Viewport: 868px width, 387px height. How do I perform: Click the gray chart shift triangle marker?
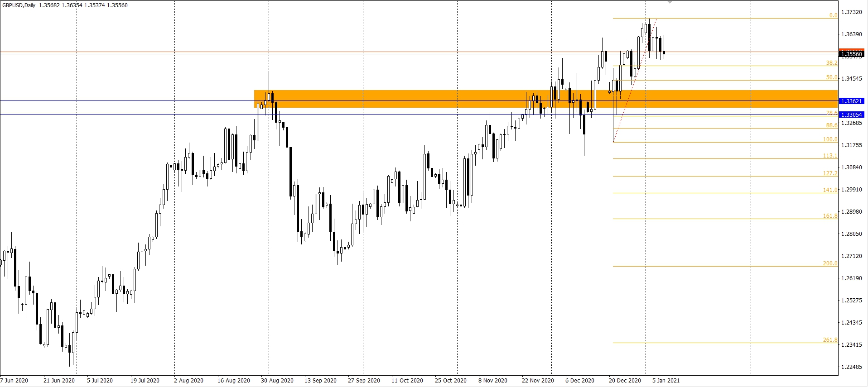[x=670, y=2]
